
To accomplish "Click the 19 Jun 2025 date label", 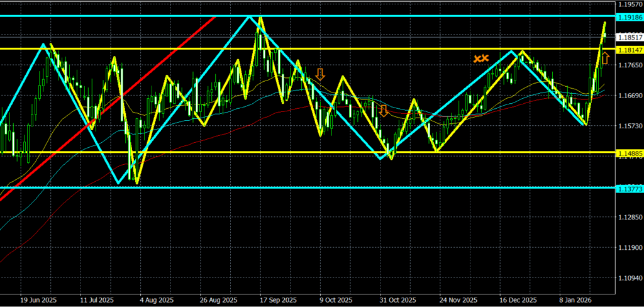I will pos(38,300).
